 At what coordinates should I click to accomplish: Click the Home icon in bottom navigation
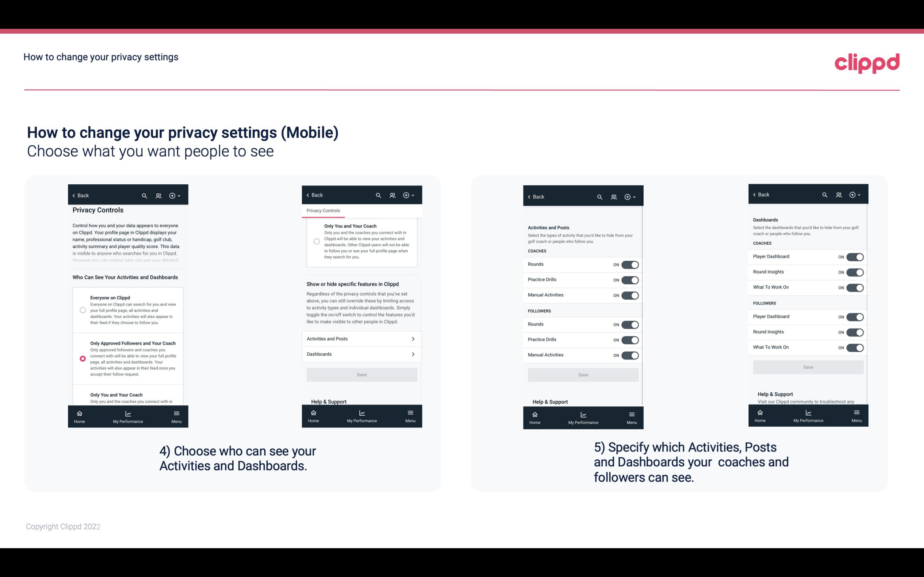click(x=79, y=413)
